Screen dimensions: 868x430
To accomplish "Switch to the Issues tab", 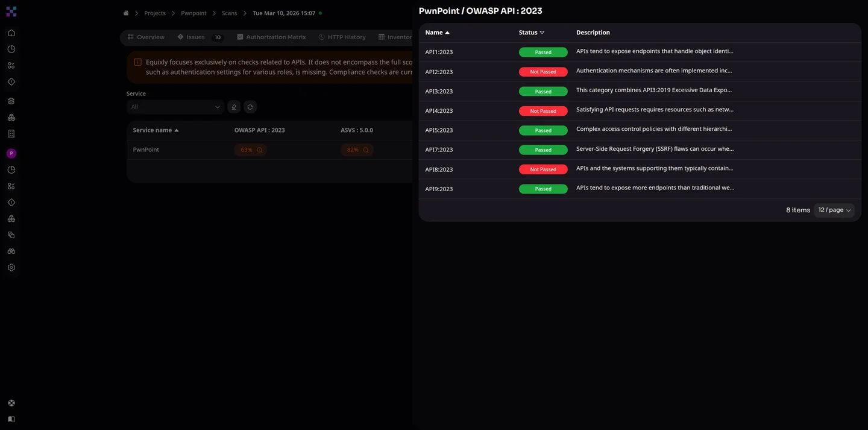I will (195, 37).
